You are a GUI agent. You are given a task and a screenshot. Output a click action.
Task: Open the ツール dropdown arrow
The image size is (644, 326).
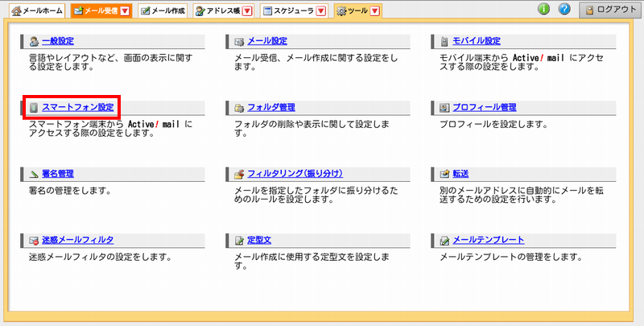(x=375, y=11)
